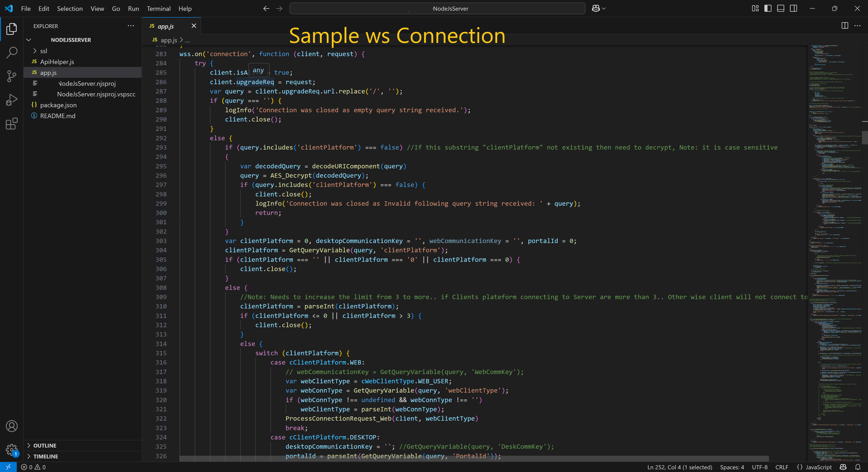Go forward with the right arrow
The height and width of the screenshot is (472, 868).
tap(279, 8)
